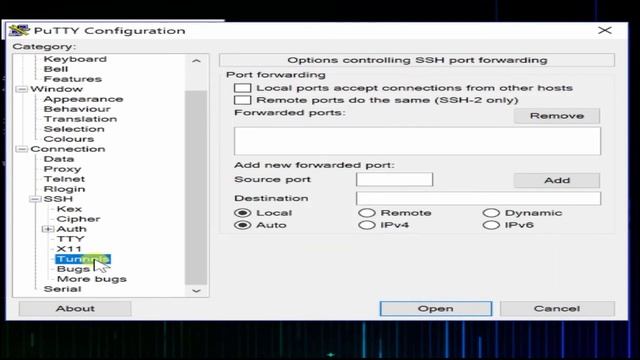This screenshot has height=360, width=640.
Task: Enable remote ports do the same checkbox
Action: click(242, 100)
